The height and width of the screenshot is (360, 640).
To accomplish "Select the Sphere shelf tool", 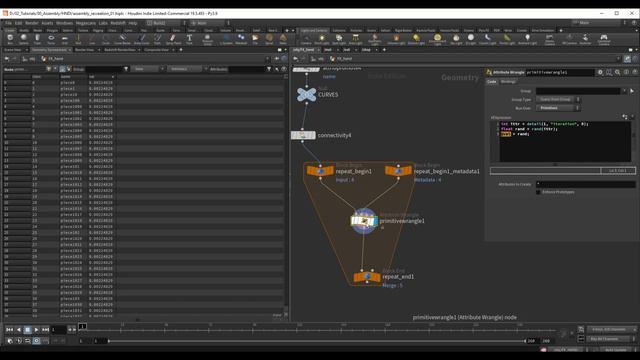I will pyautogui.click(x=24, y=39).
